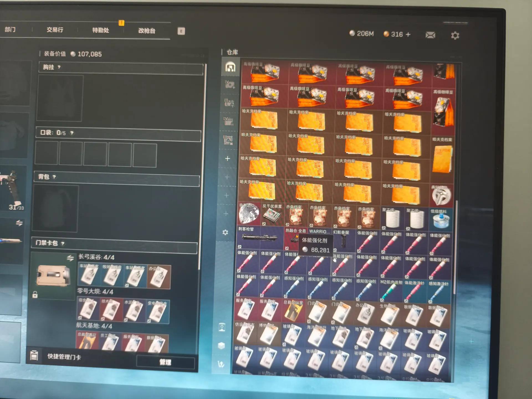
Task: Toggle the lock on keycard case
Action: tap(35, 294)
